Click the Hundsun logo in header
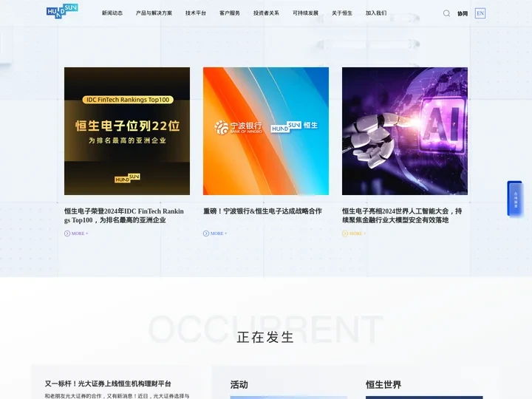This screenshot has height=399, width=532. 62,11
